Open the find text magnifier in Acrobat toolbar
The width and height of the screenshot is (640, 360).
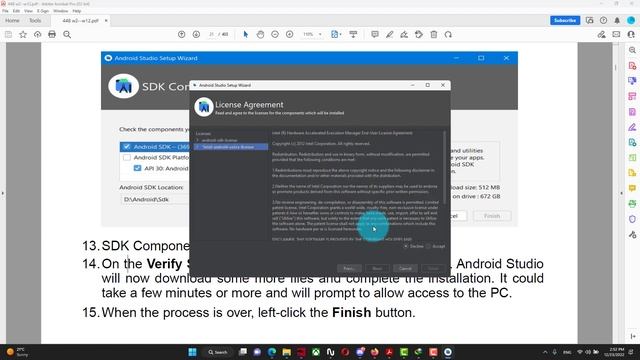click(67, 35)
